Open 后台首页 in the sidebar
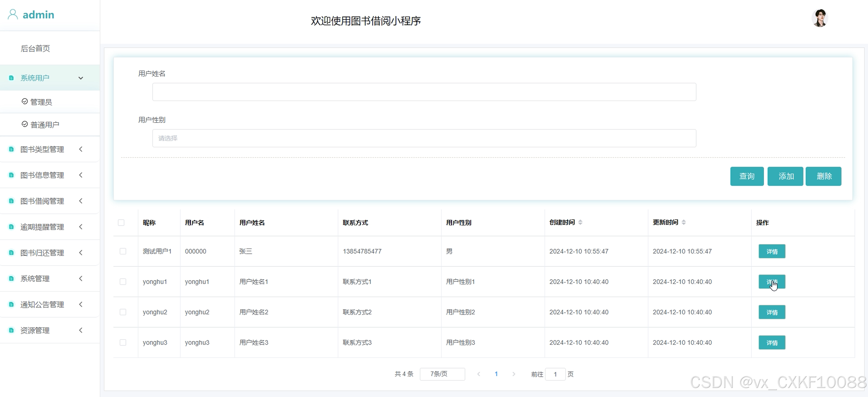The image size is (868, 397). (35, 49)
